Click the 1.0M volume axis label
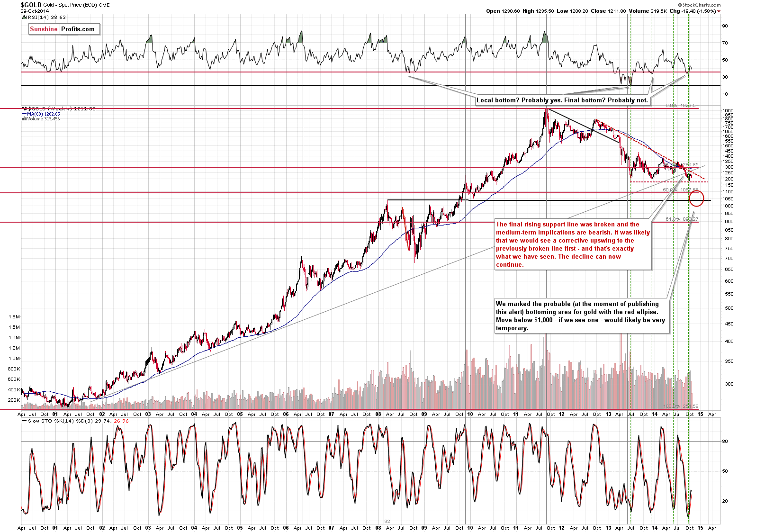The width and height of the screenshot is (765, 532). click(14, 359)
